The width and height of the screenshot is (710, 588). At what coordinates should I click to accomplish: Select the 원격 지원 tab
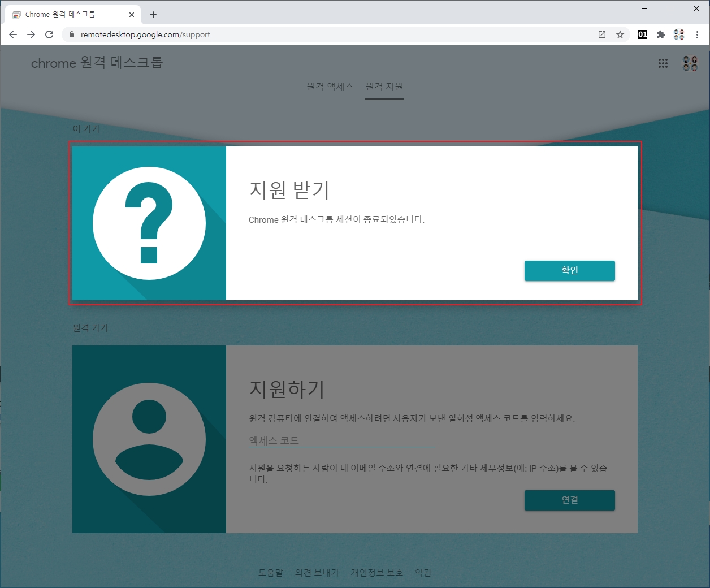click(x=384, y=87)
